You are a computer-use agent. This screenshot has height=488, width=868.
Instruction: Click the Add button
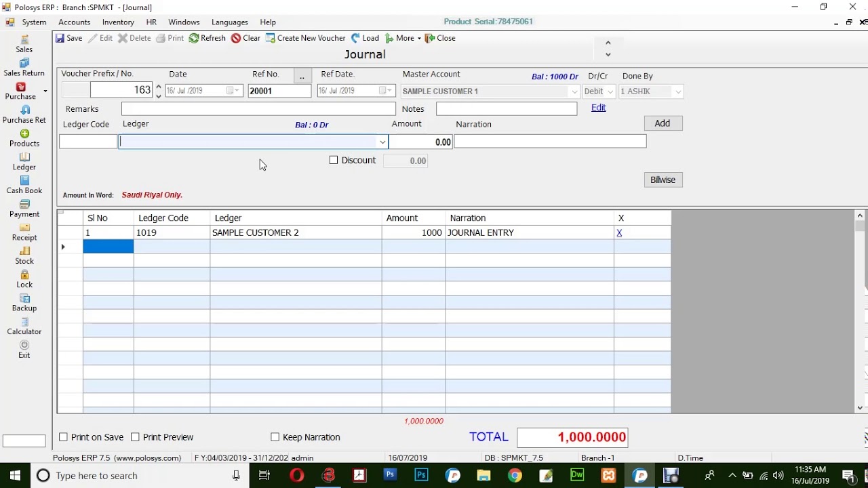(663, 123)
